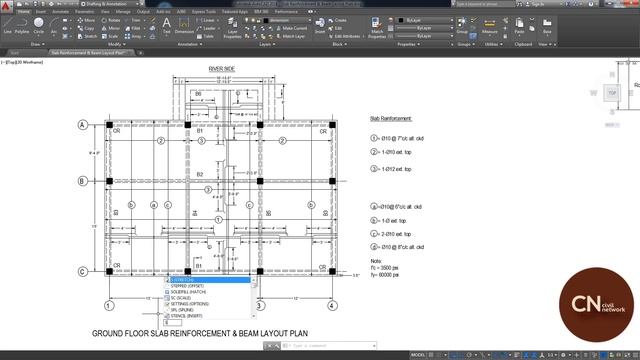
Task: Click the TOP face of the ViewCube
Action: 612,93
